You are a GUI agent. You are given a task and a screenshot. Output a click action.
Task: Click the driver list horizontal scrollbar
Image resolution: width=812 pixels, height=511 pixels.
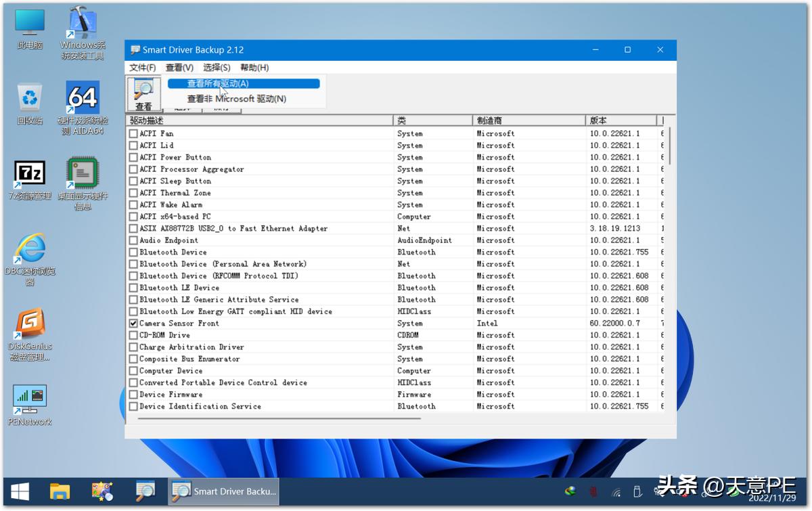tap(279, 418)
